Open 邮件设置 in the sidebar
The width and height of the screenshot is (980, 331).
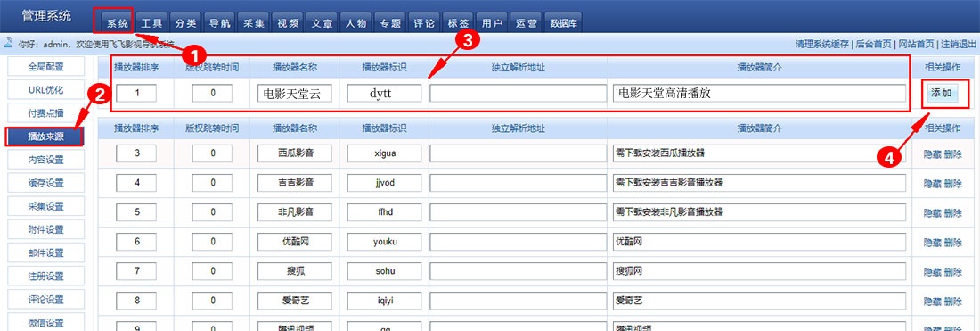pos(45,252)
